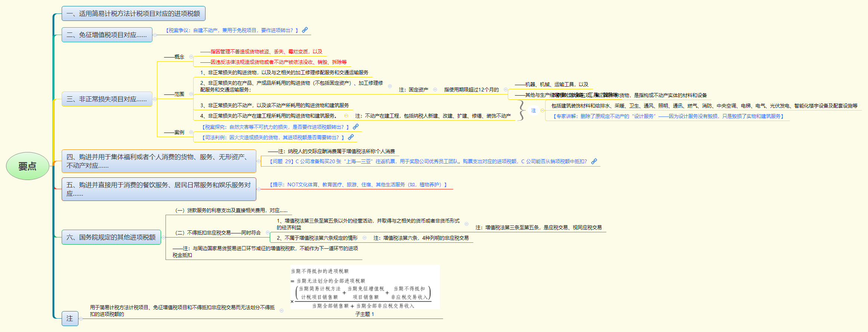Select the 一、适用简易计税方法 topic node
Screen dimensions: 868x332
click(x=133, y=14)
